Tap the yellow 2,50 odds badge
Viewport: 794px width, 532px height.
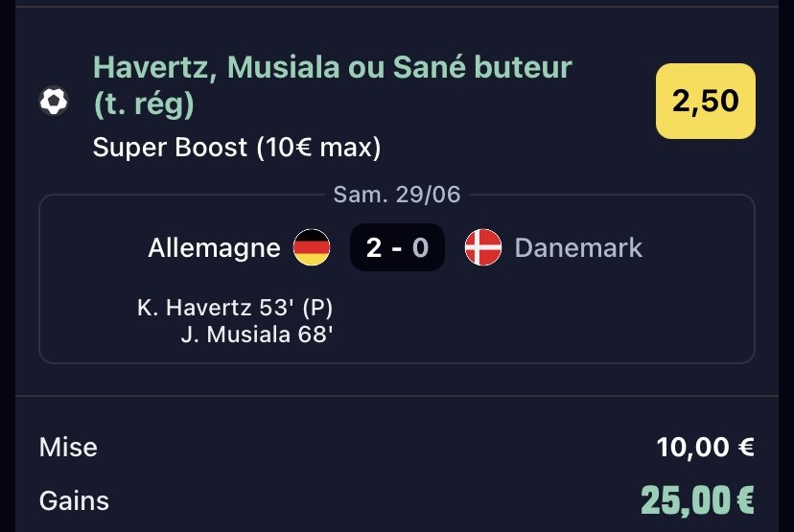tap(706, 101)
